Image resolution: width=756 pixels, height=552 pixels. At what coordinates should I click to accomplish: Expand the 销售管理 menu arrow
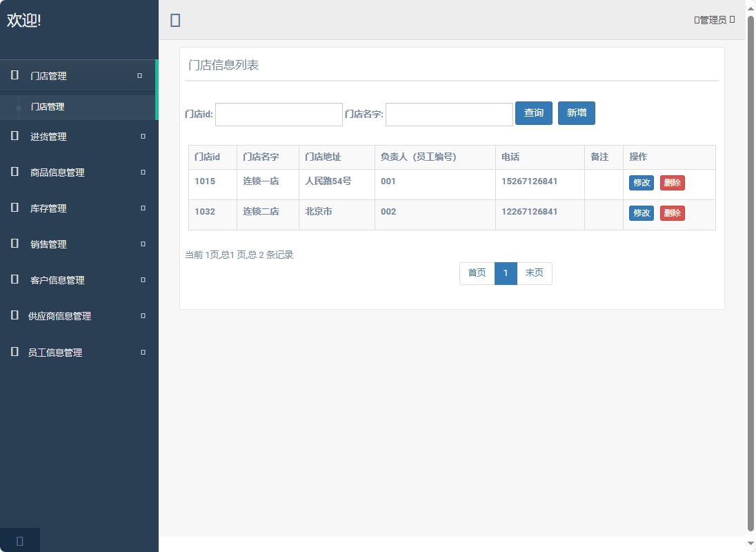pyautogui.click(x=143, y=244)
